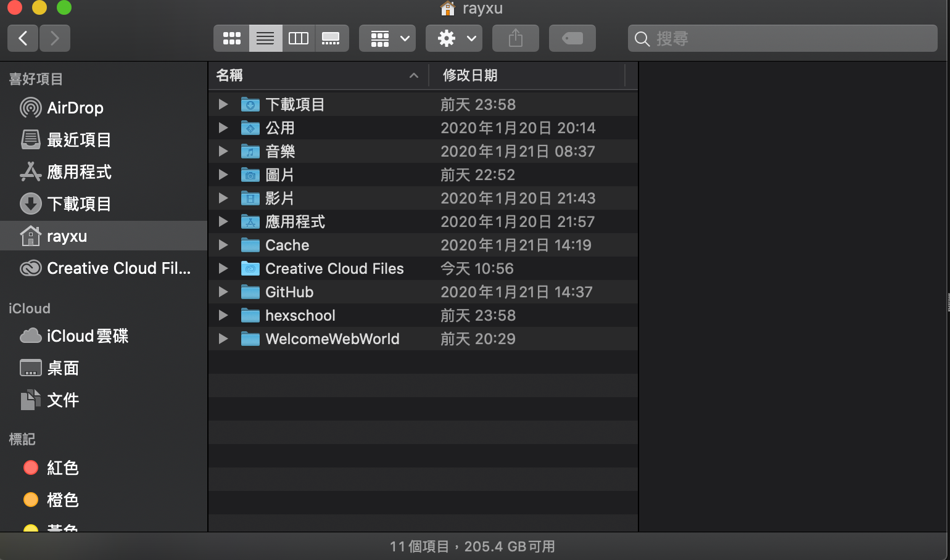The height and width of the screenshot is (560, 950).
Task: Switch to list view
Action: pos(265,38)
